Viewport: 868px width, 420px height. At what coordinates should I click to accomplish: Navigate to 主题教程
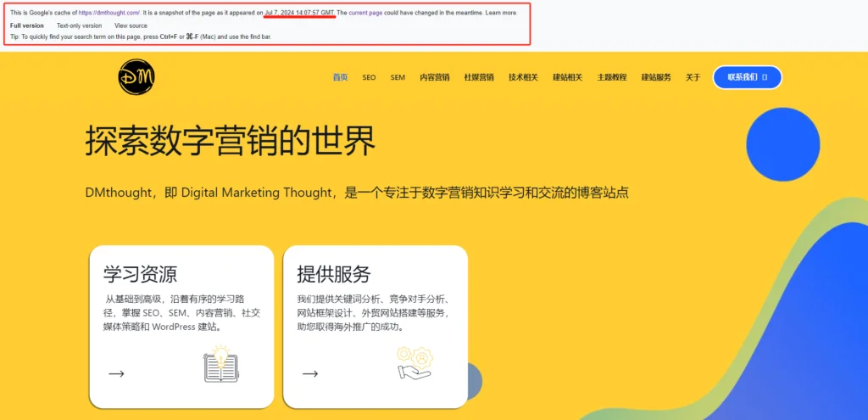coord(612,77)
